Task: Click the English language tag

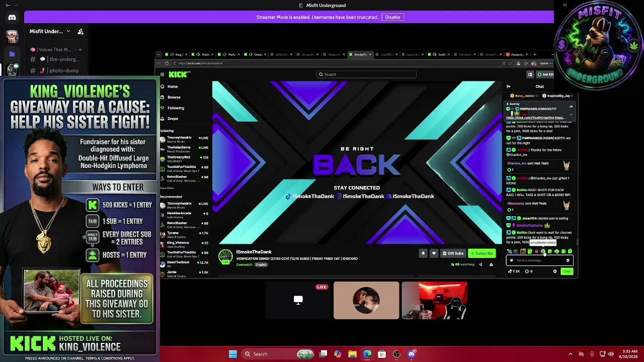Action: 261,265
